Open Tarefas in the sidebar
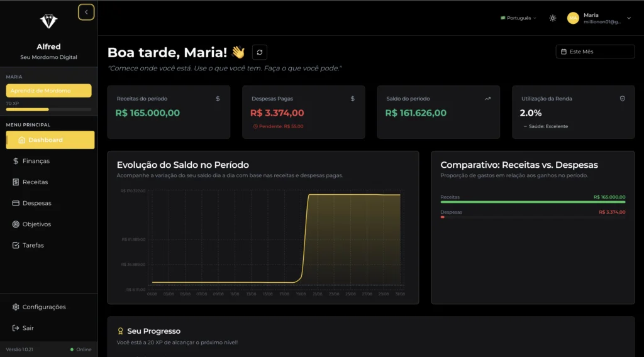 pyautogui.click(x=50, y=245)
